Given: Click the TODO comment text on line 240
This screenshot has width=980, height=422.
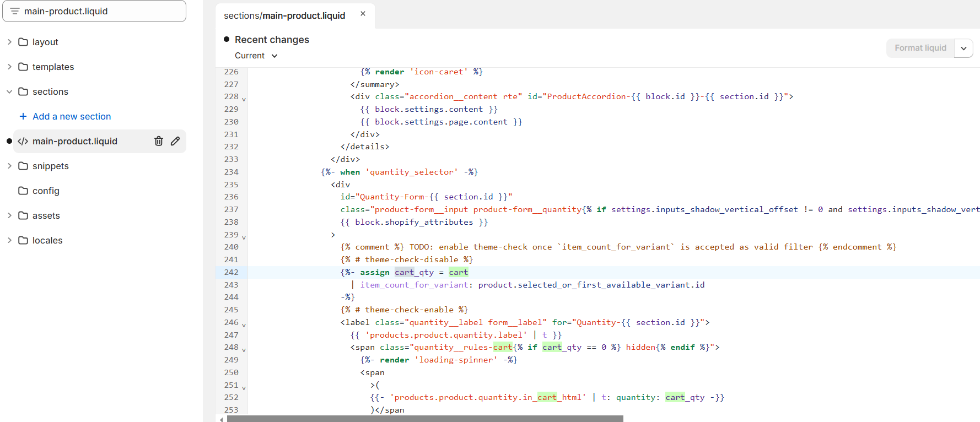Looking at the screenshot, I should [611, 247].
